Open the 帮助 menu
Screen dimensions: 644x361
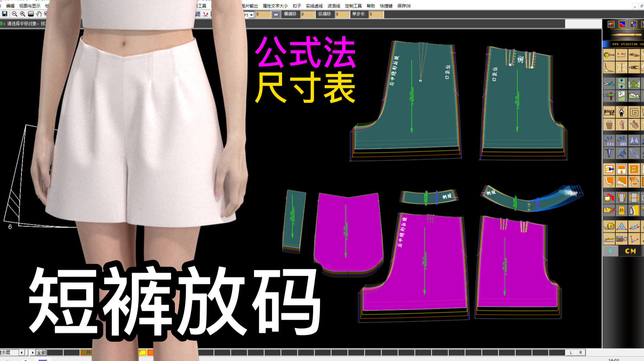click(x=370, y=6)
